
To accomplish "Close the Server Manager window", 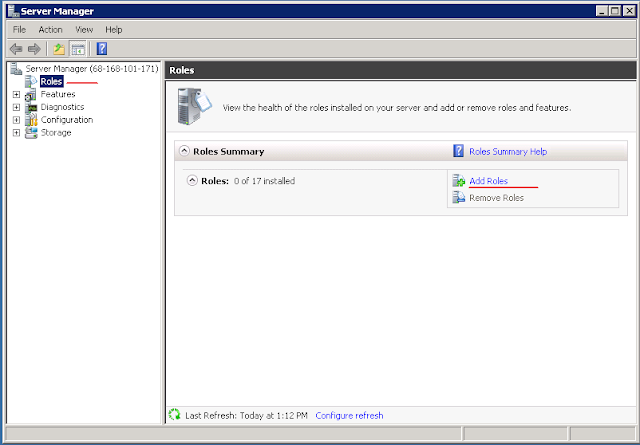I will point(629,11).
